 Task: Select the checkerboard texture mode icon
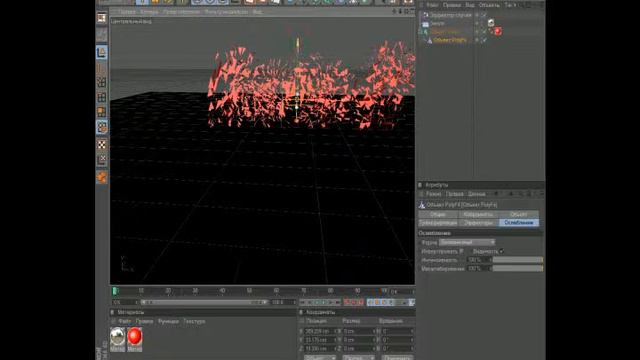(102, 144)
